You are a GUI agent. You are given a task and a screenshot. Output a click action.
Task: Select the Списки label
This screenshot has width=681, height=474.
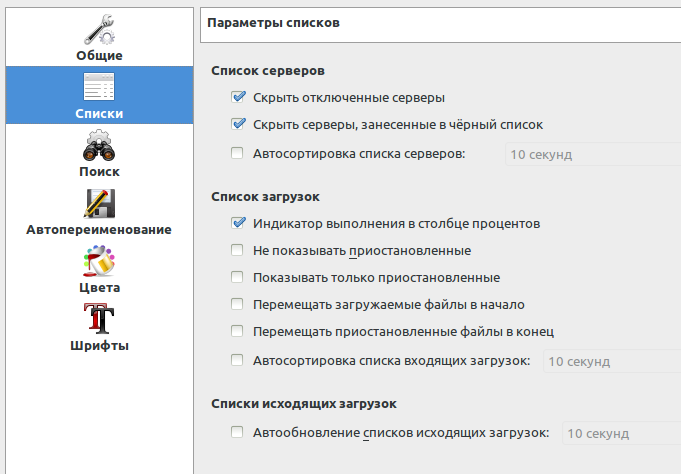click(x=99, y=113)
